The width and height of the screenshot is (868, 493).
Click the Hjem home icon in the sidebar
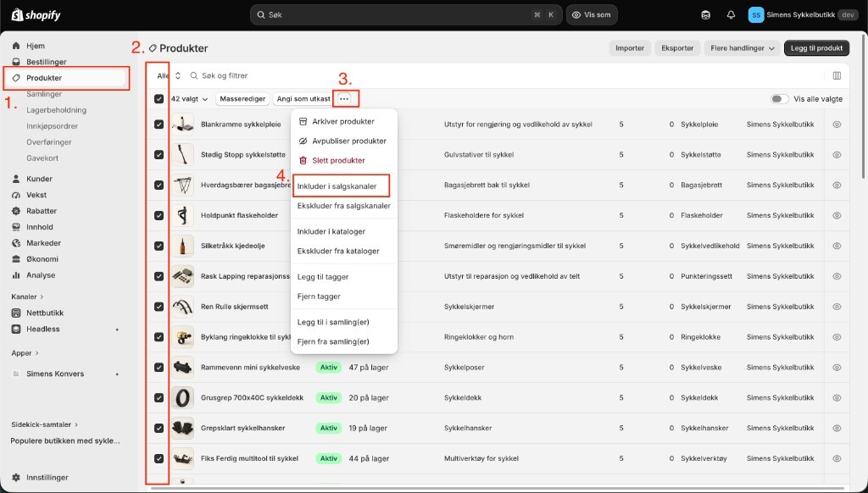coord(16,46)
